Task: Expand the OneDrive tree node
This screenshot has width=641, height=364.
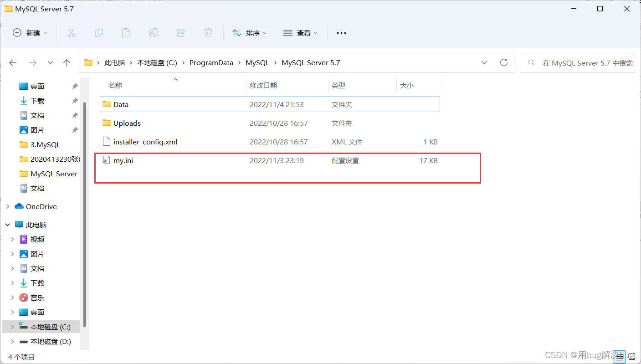Action: (x=8, y=206)
